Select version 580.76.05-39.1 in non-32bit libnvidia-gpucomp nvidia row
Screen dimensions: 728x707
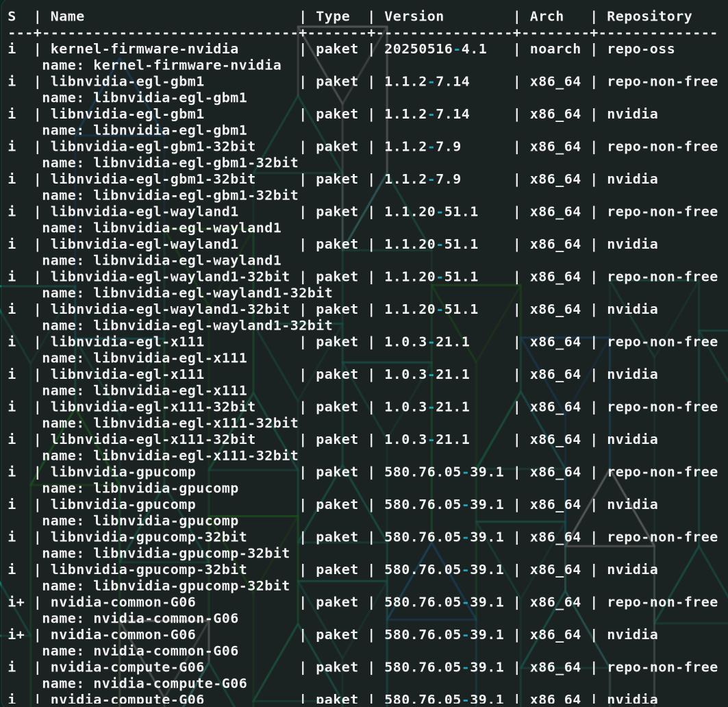[x=444, y=504]
